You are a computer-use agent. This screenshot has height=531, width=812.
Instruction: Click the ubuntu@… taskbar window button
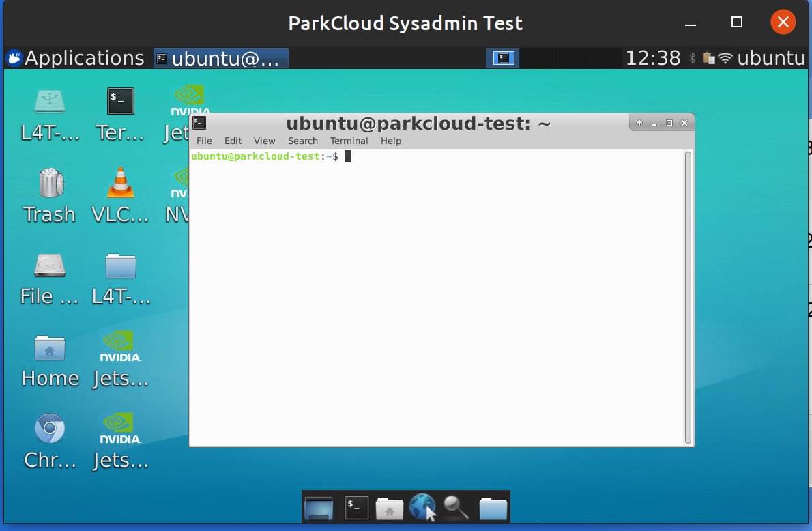(x=221, y=59)
